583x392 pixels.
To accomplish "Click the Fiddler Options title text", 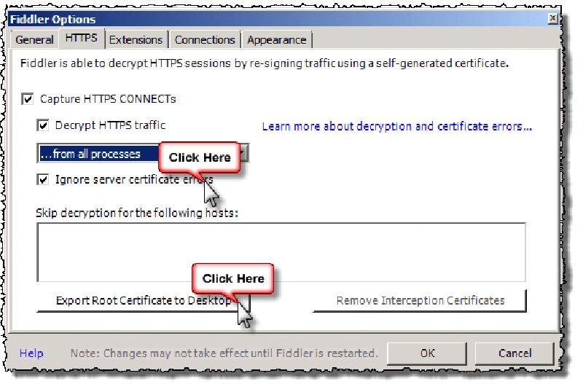I will [x=52, y=20].
